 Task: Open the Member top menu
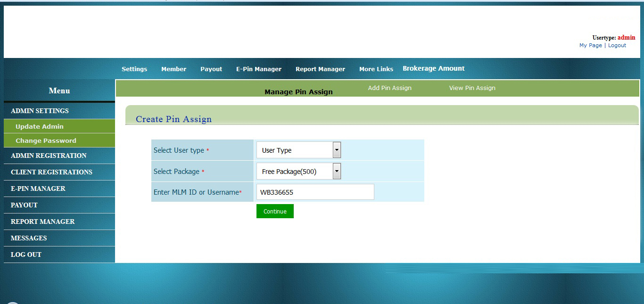[173, 69]
